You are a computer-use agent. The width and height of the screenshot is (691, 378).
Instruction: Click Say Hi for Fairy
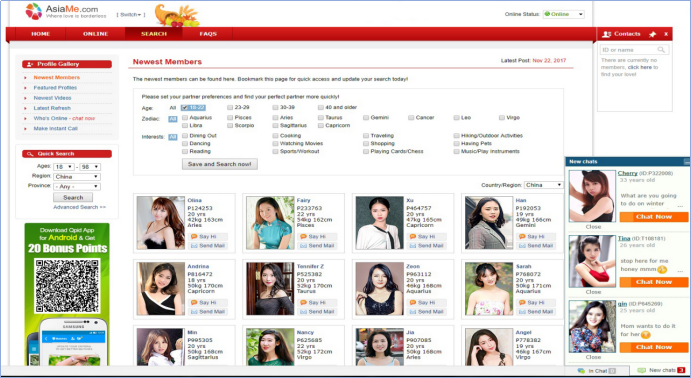317,237
